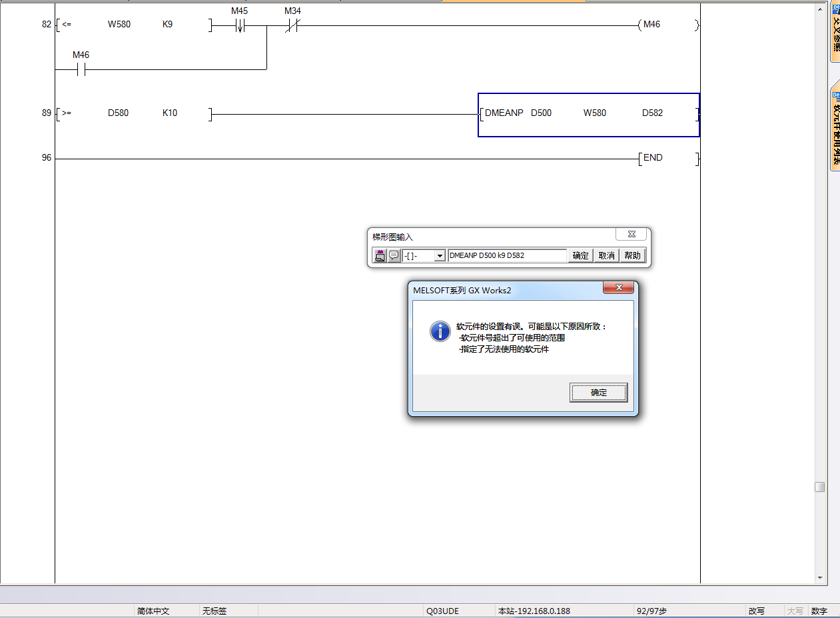
Task: Click the M34 normally-closed contact symbol
Action: click(x=292, y=26)
